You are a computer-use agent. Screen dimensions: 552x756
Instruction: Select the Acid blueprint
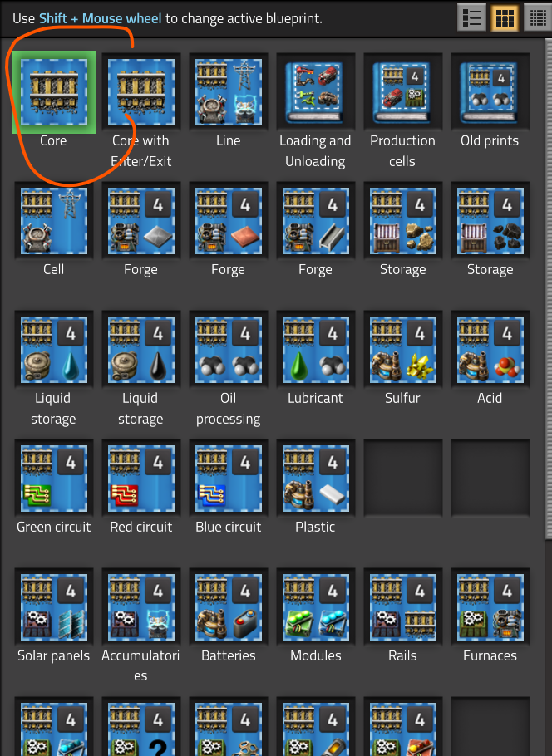490,350
